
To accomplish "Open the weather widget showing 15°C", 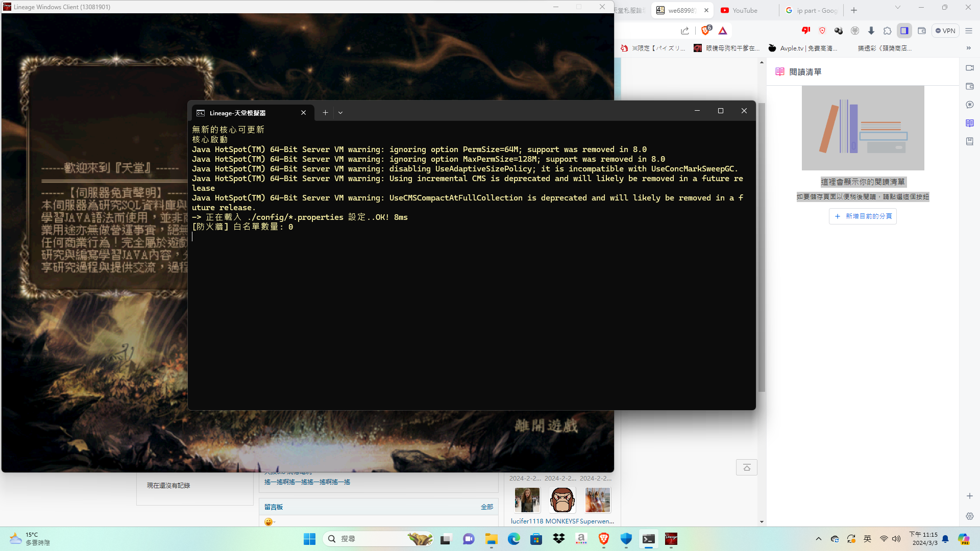I will 30,539.
